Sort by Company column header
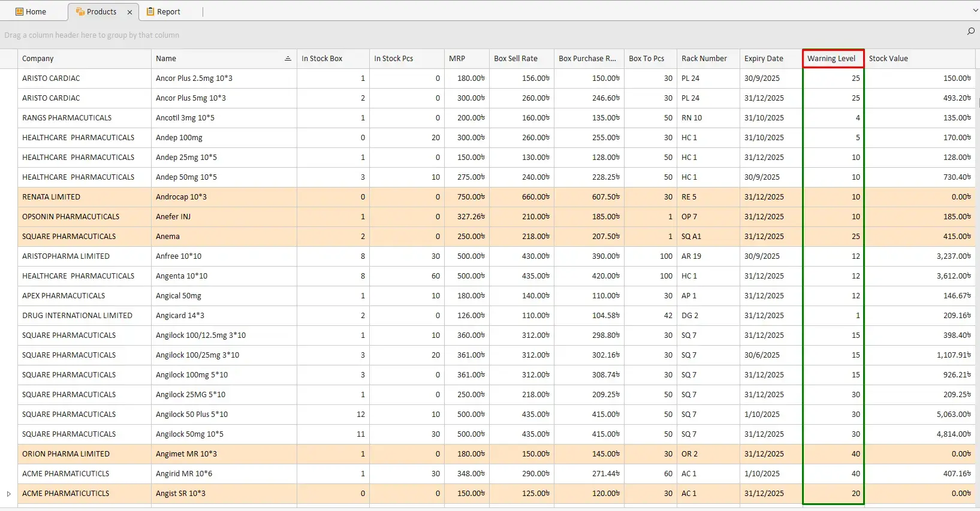Screen dimensions: 980x511 click(x=85, y=59)
